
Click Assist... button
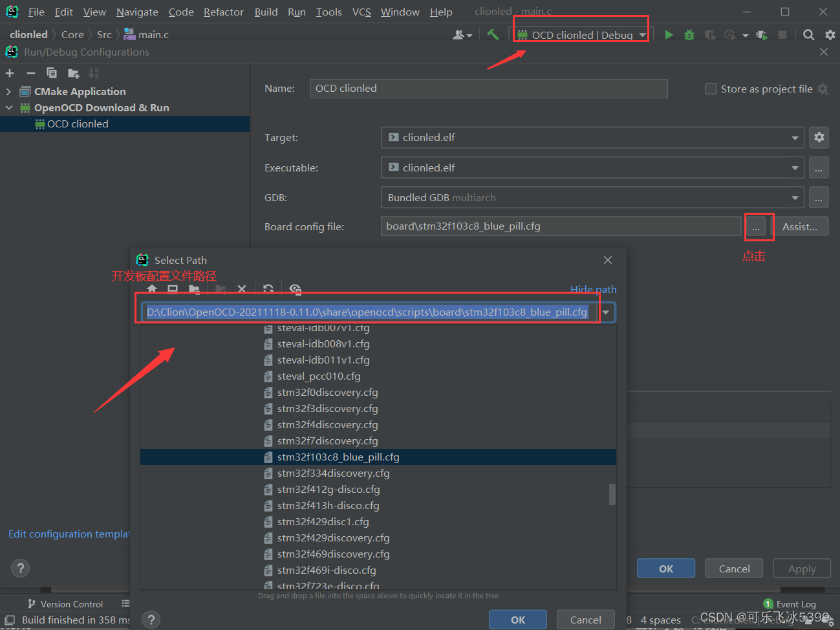[800, 226]
